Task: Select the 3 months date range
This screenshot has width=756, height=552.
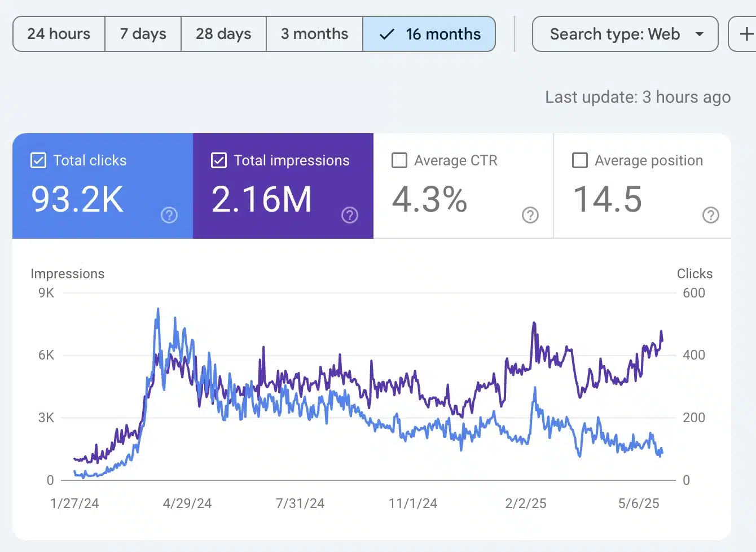Action: point(314,34)
